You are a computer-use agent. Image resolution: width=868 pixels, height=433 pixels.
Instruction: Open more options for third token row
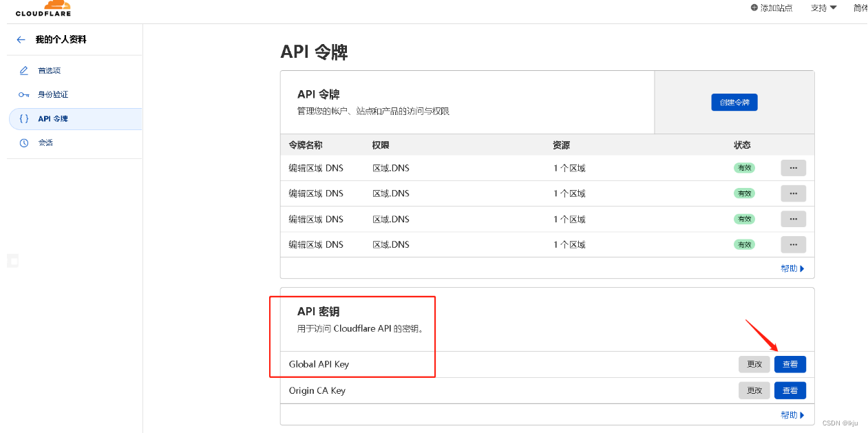point(793,219)
